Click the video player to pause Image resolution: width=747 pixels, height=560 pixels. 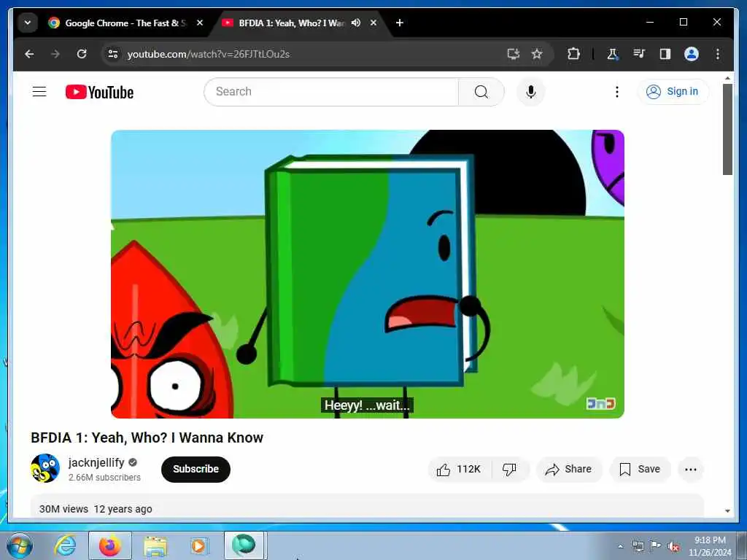tap(368, 274)
